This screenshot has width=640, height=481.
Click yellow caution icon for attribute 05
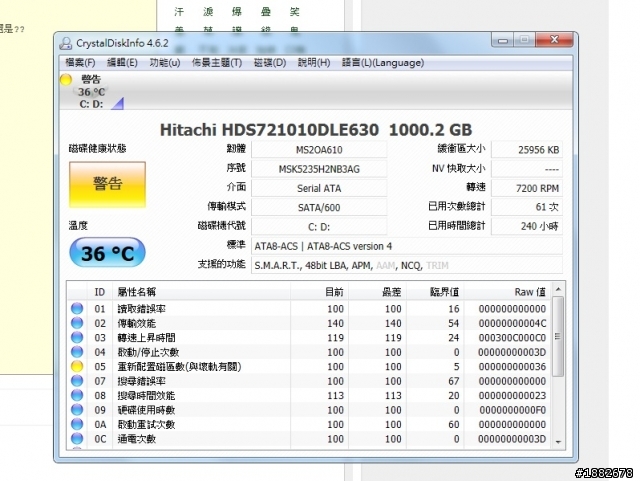point(77,367)
